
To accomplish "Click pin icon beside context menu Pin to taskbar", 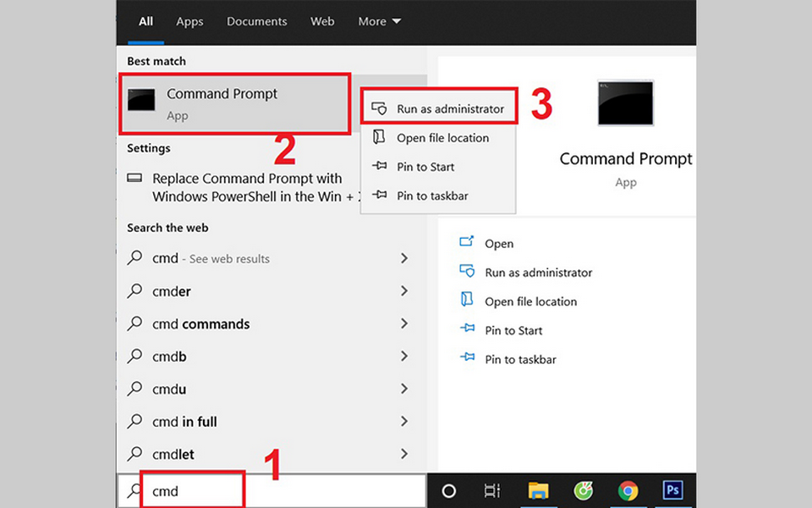I will tap(379, 195).
